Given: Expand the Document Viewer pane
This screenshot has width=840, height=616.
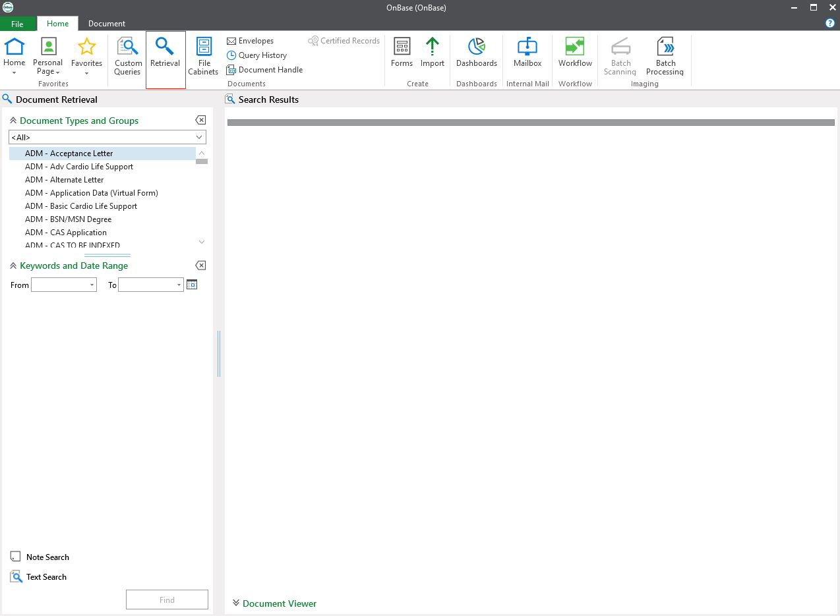Looking at the screenshot, I should point(236,603).
